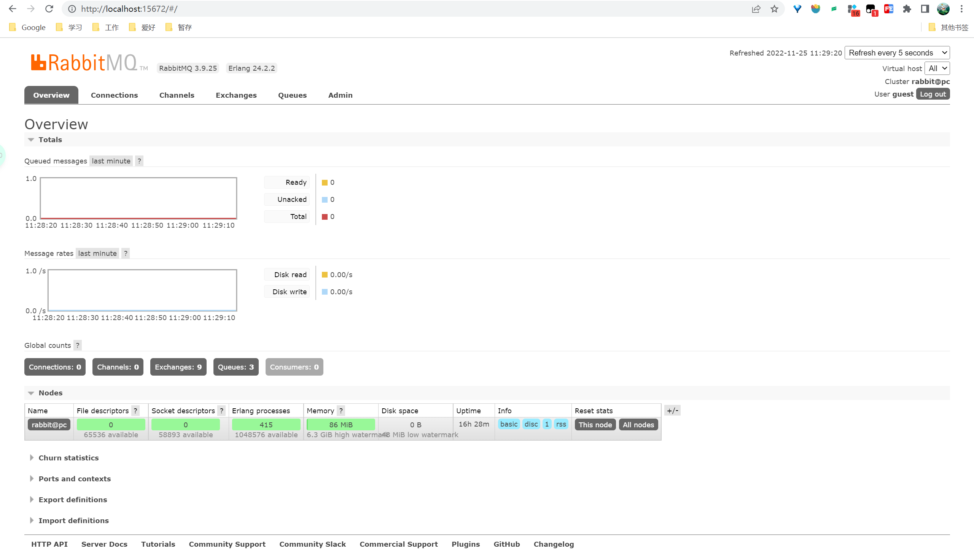Screen dimensions: 974x560
Task: Click help icon next to Message rates
Action: tap(126, 253)
